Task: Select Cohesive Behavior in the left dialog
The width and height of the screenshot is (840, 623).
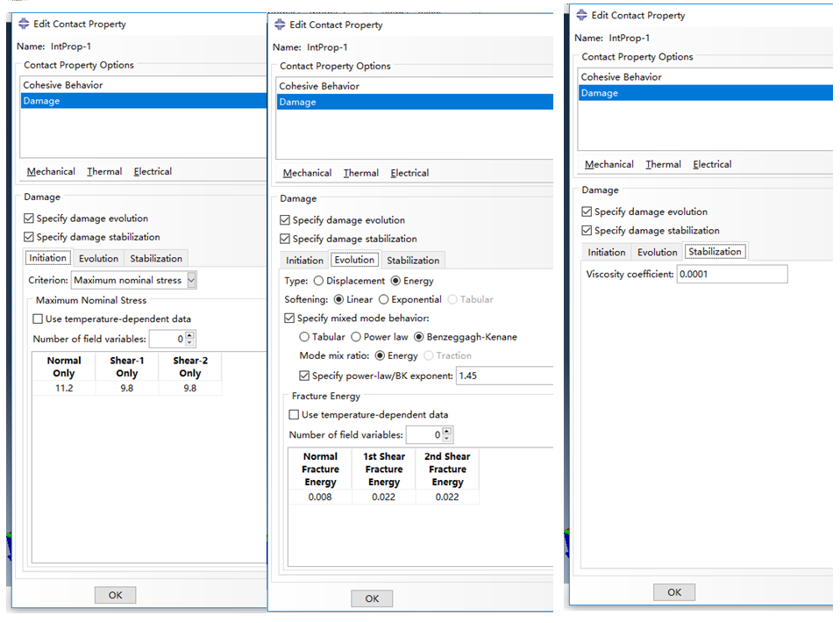Action: [x=144, y=85]
